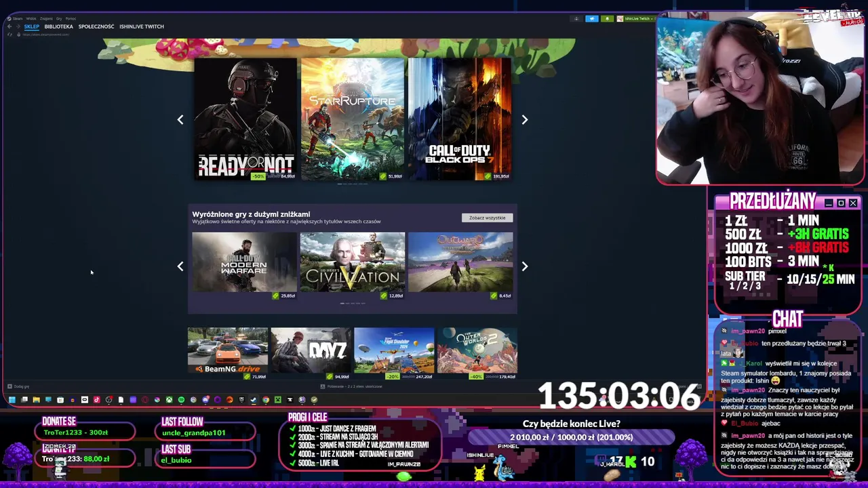Screen dimensions: 868x488
Task: Open the Pomoc menu
Action: point(71,18)
